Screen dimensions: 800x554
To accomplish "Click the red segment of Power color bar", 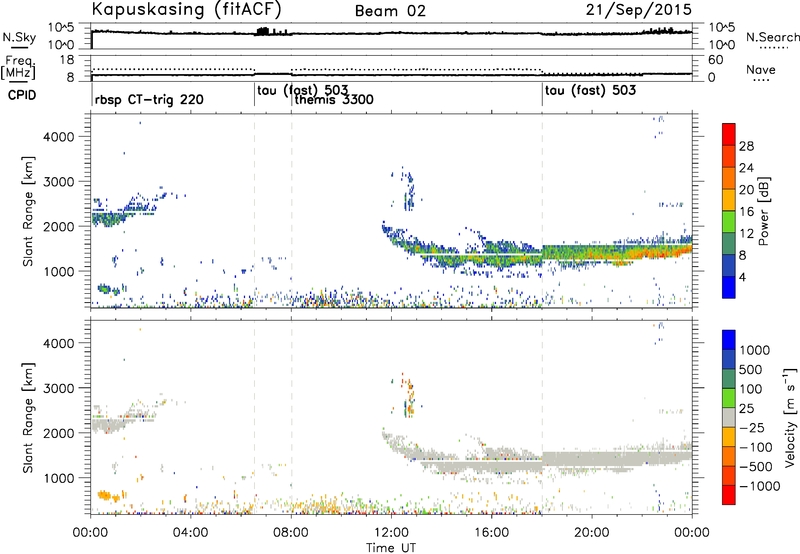I will pos(729,134).
